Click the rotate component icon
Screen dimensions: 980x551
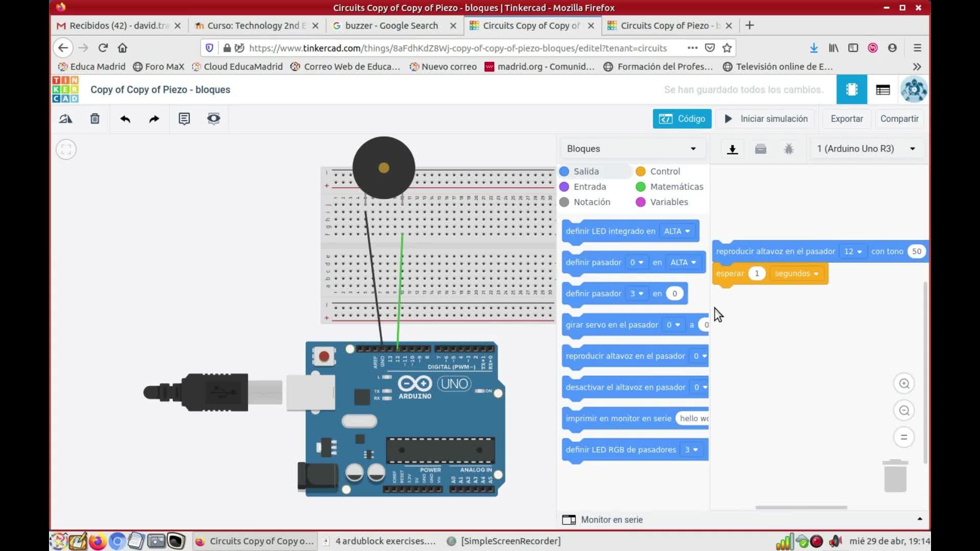(x=66, y=119)
